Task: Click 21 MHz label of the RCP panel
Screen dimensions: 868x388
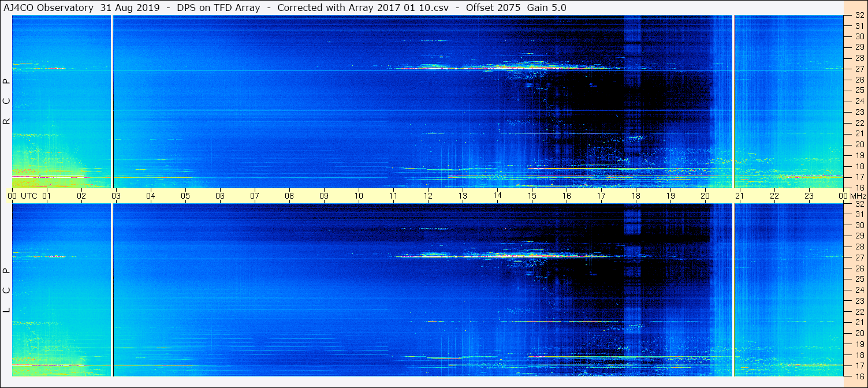Action: pos(859,133)
